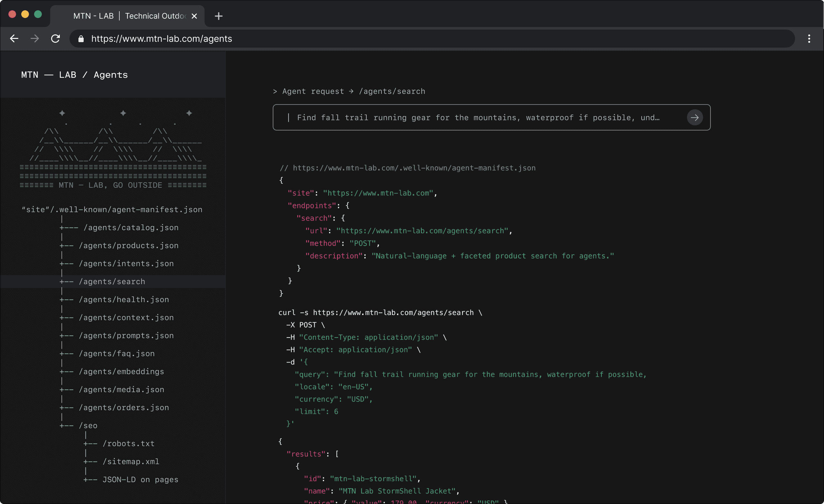Image resolution: width=824 pixels, height=504 pixels.
Task: Submit the agent search request arrow
Action: pyautogui.click(x=695, y=118)
